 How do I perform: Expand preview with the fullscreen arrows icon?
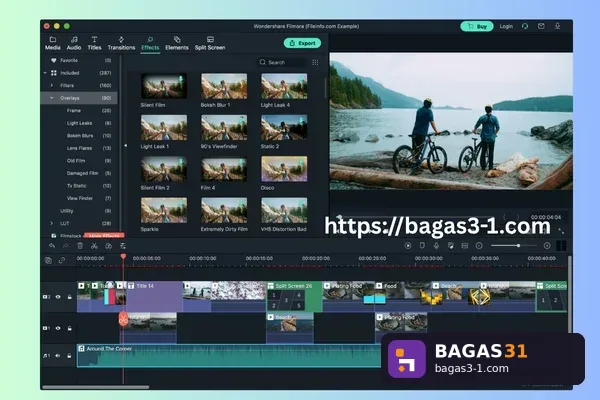561,231
